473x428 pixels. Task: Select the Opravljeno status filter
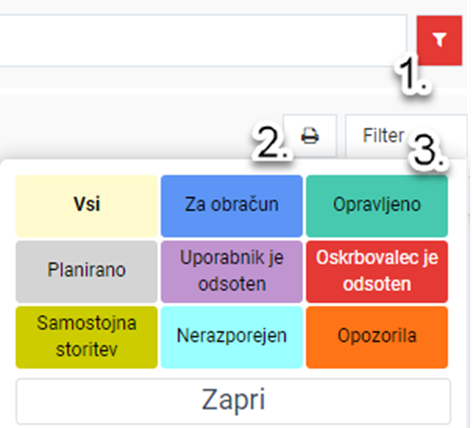pos(377,206)
